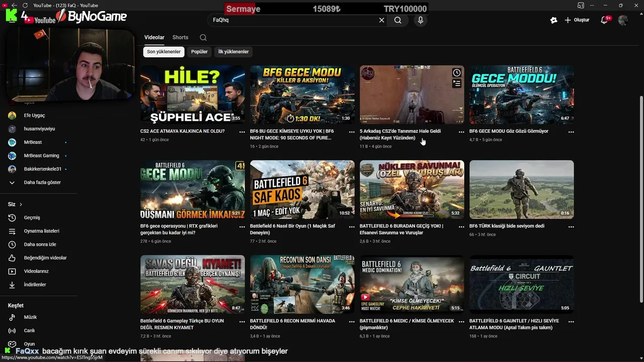
Task: Switch to the Videolar tab
Action: 154,38
